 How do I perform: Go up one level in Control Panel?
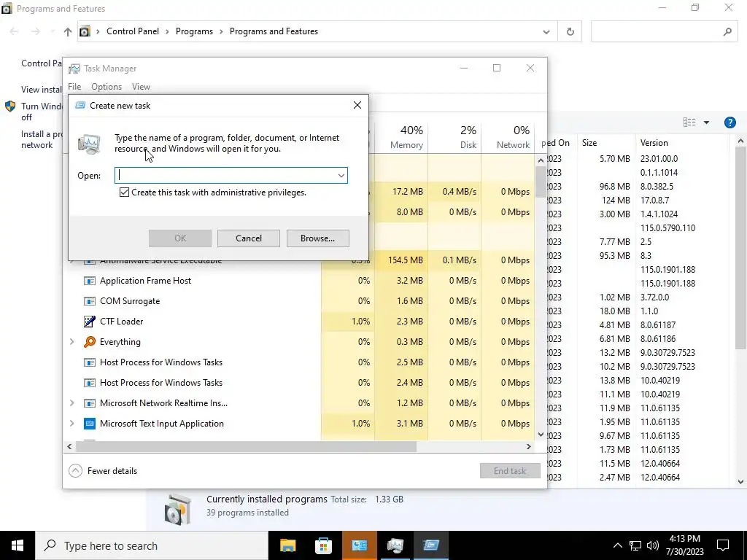tap(68, 31)
